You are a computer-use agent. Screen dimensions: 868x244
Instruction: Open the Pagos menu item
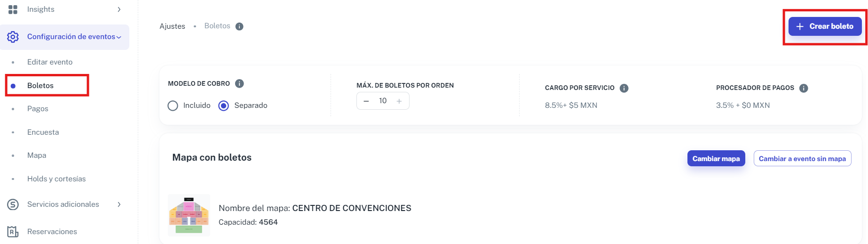point(38,109)
